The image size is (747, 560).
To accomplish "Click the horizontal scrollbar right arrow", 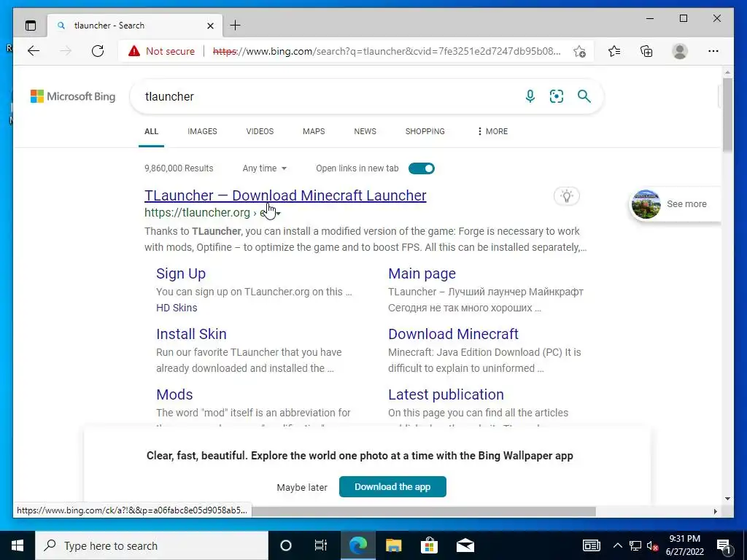I will (x=715, y=511).
